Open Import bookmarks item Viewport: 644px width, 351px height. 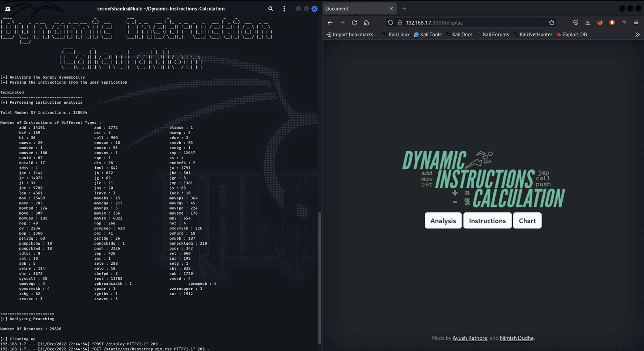point(352,34)
